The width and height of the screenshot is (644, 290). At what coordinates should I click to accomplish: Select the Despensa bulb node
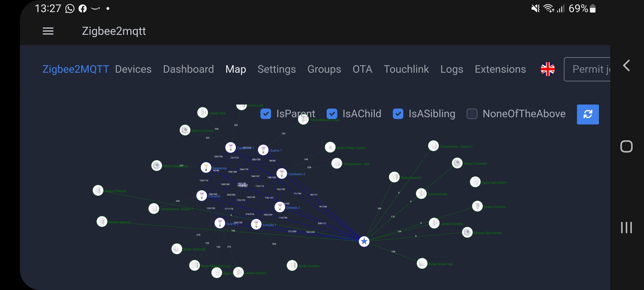point(206,167)
